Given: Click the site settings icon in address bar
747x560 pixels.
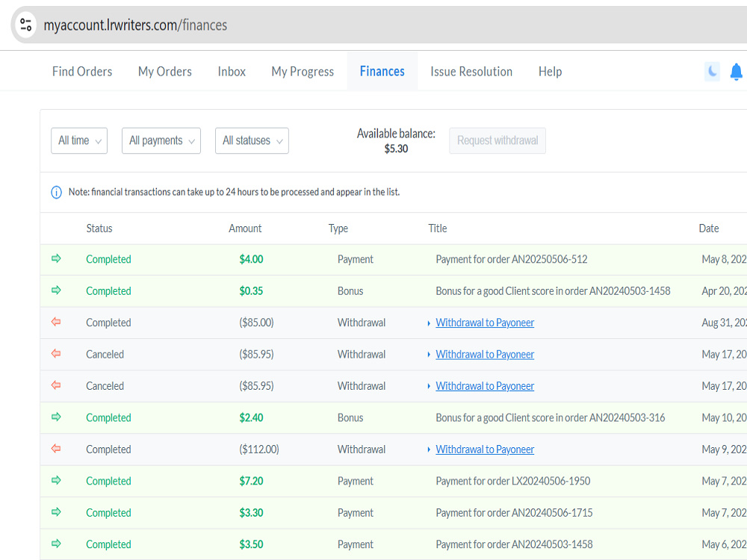Looking at the screenshot, I should pos(25,25).
